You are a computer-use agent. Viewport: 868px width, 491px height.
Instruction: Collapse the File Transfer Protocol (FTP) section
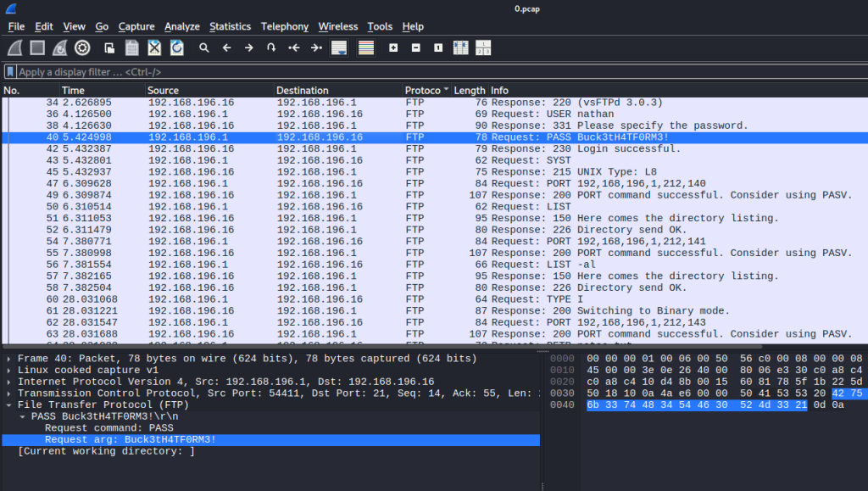(9, 405)
